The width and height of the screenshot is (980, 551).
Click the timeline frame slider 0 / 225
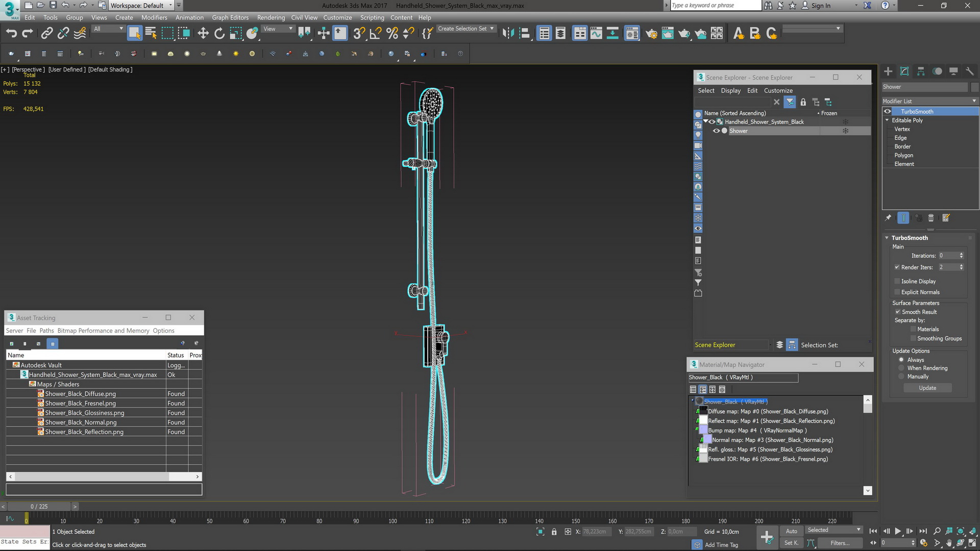pyautogui.click(x=39, y=506)
